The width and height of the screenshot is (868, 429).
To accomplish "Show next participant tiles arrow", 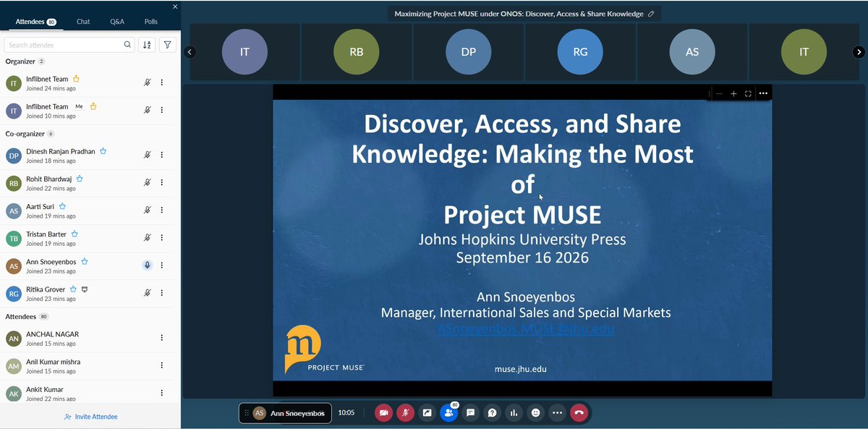I will pos(859,52).
